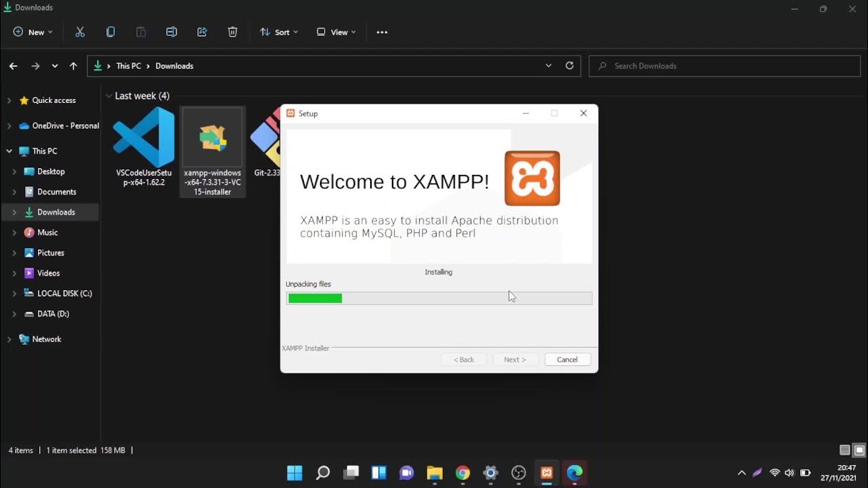Image resolution: width=868 pixels, height=488 pixels.
Task: Collapse the This PC tree node
Action: pos(9,151)
